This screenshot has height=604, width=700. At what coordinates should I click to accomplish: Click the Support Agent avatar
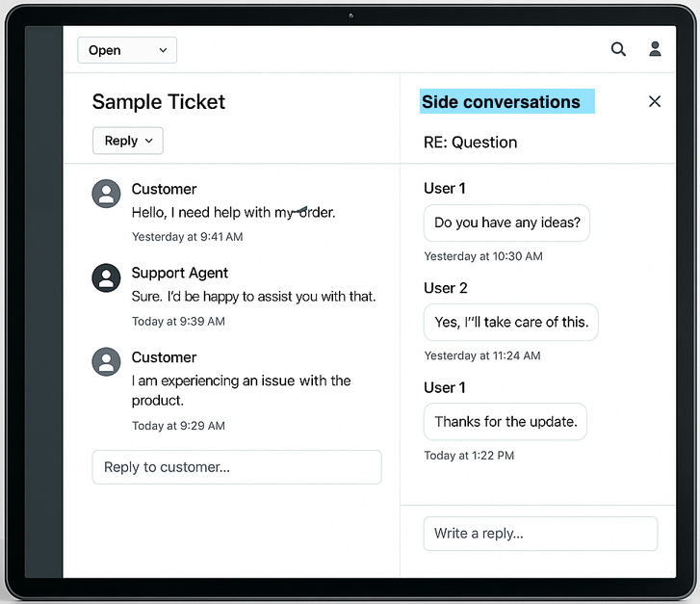coord(106,277)
